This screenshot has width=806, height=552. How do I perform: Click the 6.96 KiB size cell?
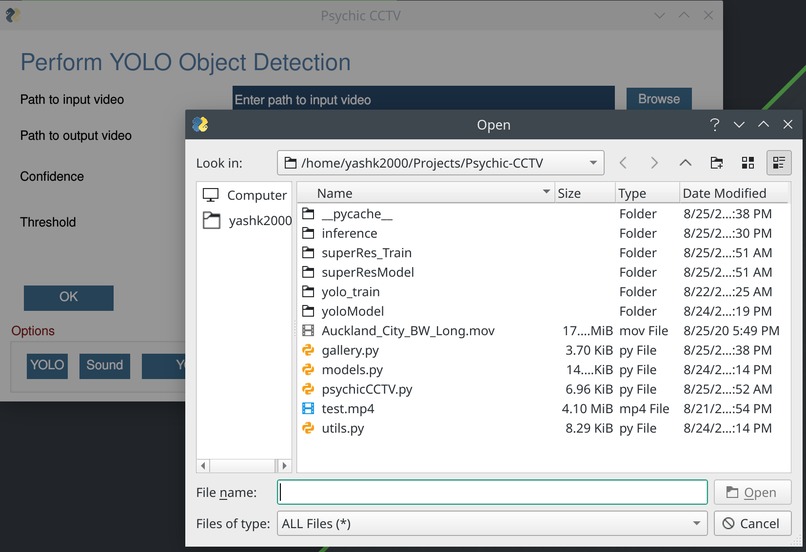click(589, 390)
